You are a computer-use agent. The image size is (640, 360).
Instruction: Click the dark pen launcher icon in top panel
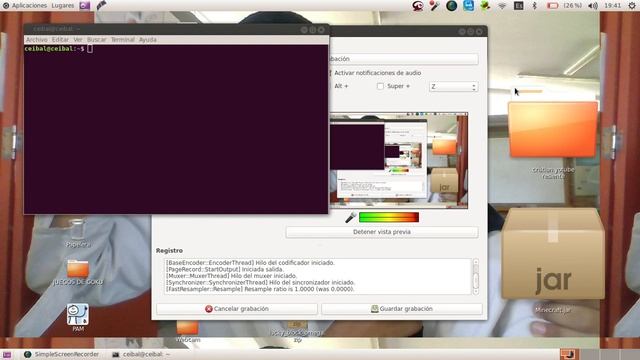pyautogui.click(x=101, y=5)
